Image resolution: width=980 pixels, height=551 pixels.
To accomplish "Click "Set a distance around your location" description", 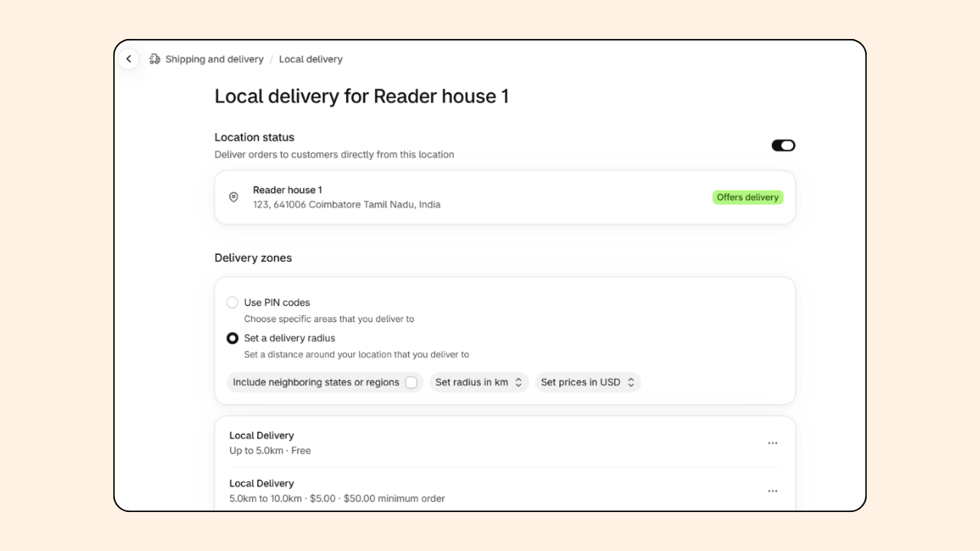I will pos(357,355).
